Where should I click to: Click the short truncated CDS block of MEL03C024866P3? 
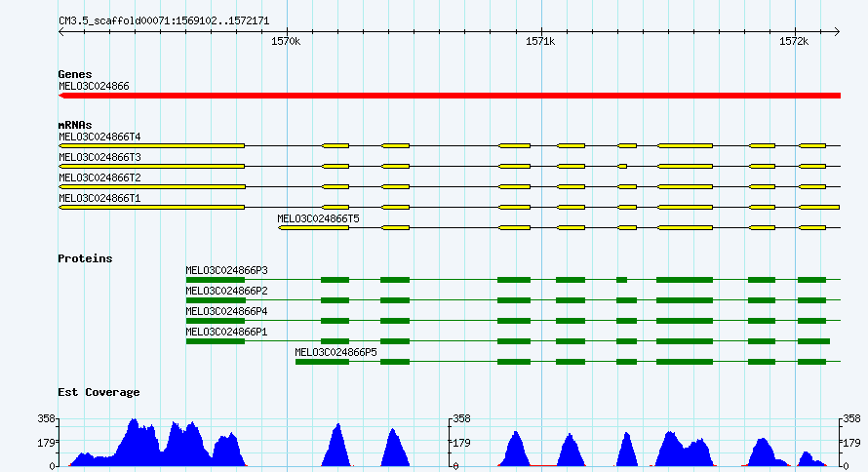click(621, 280)
